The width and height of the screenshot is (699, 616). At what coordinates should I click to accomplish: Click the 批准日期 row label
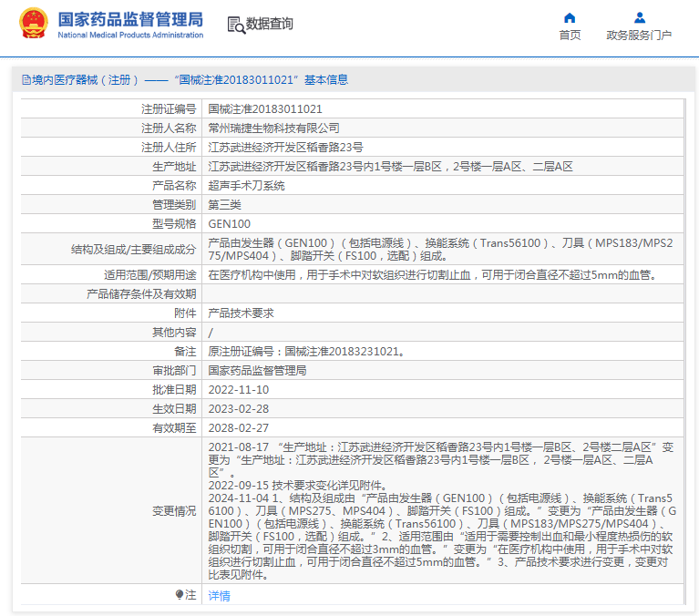tap(174, 390)
